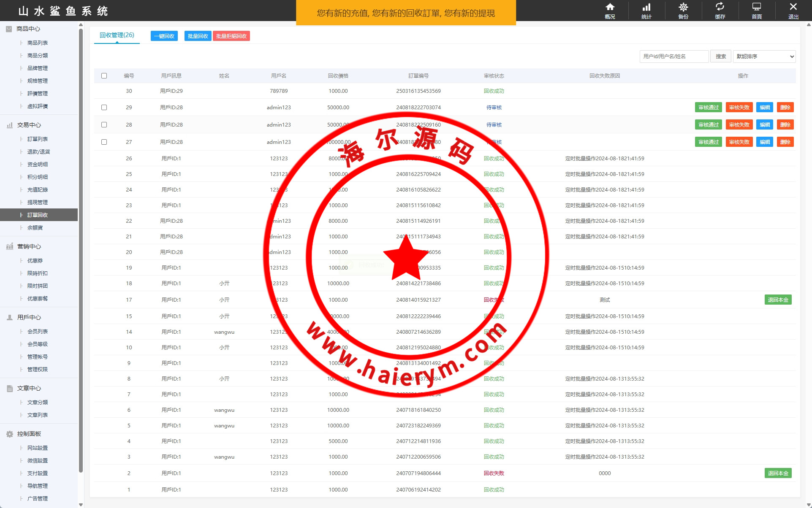
Task: Click the 缓存 refresh cache icon
Action: [x=720, y=7]
